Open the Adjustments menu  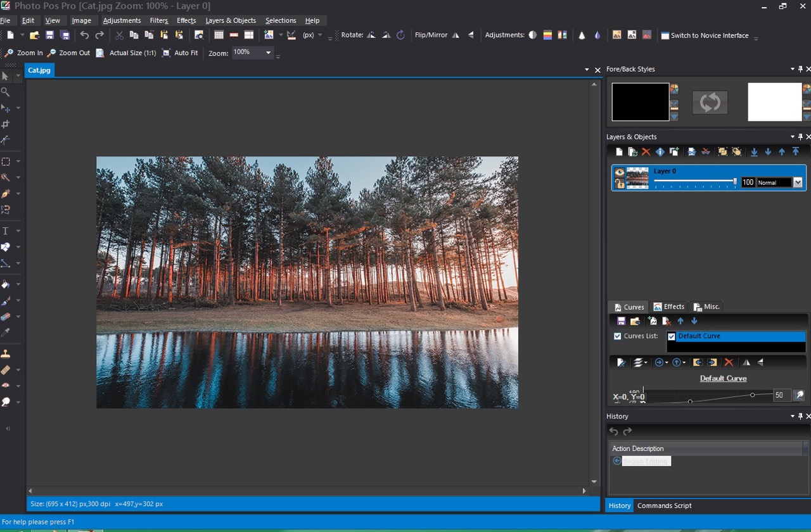[122, 20]
